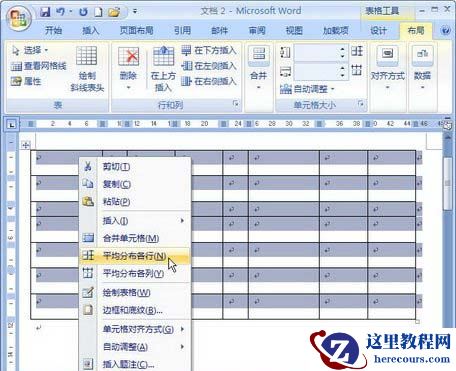Open 单元格大小 group dialog launcher

[361, 104]
